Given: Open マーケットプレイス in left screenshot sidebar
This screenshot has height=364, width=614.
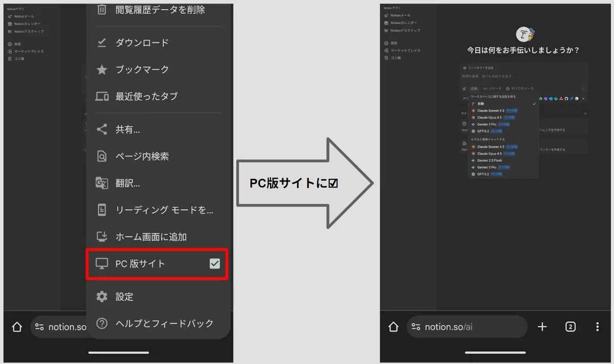Looking at the screenshot, I should (26, 51).
